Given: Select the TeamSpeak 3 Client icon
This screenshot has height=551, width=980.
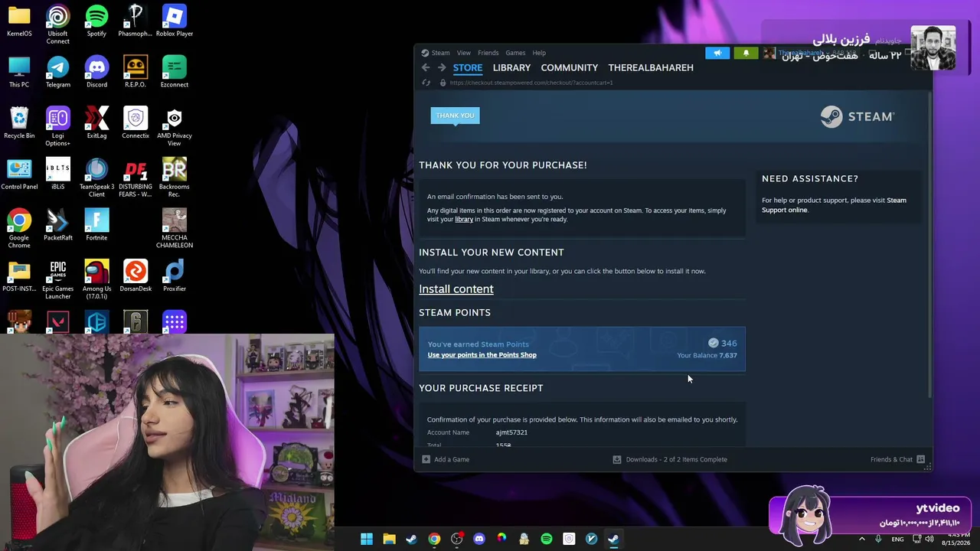Looking at the screenshot, I should coord(96,178).
